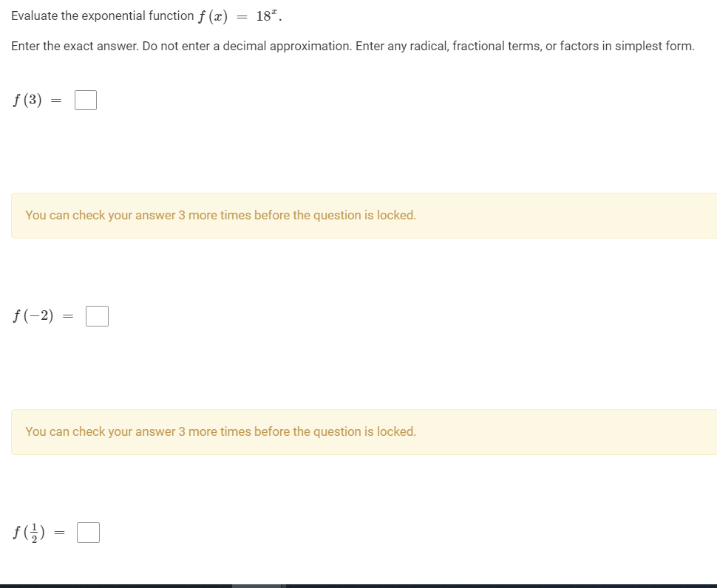Click the equals sign next to f(1/2)
This screenshot has width=717, height=588.
[58, 531]
